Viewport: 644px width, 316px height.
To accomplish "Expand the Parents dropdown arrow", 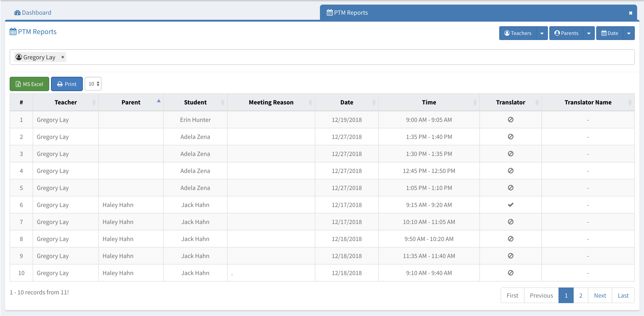I will click(589, 33).
